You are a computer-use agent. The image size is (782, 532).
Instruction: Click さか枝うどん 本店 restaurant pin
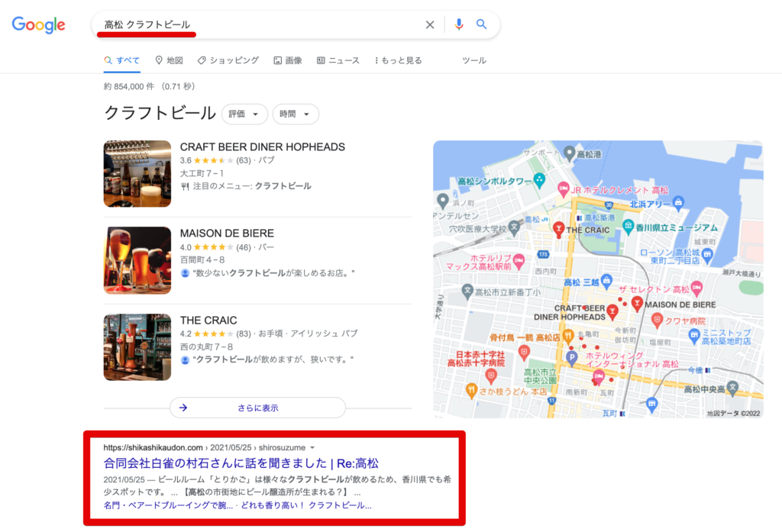(471, 390)
